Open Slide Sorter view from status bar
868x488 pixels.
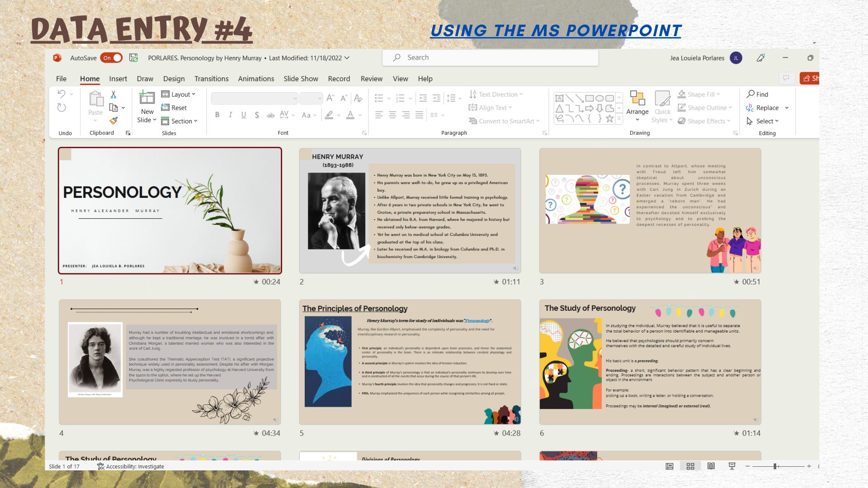690,466
